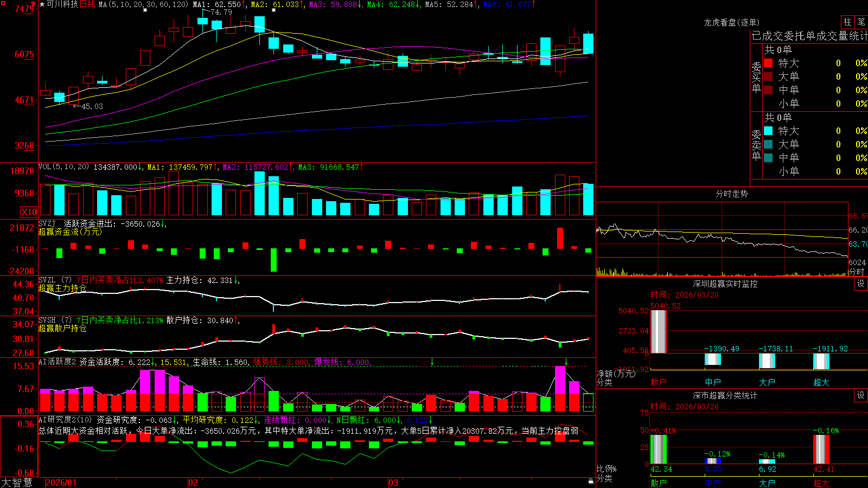Select 大户 in the 深圳超赢实时监控 chart
The width and height of the screenshot is (868, 488).
(767, 382)
